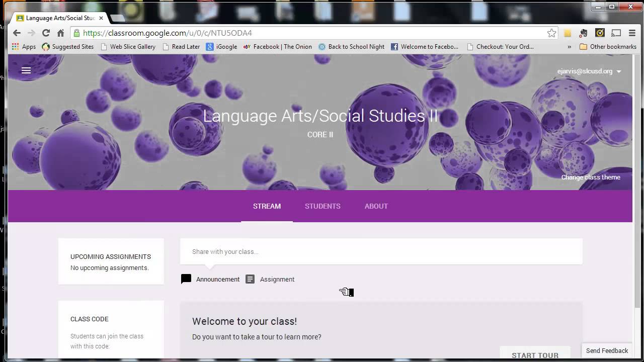Screen dimensions: 644x362
Task: Click the checkmark extension icon
Action: point(600,33)
